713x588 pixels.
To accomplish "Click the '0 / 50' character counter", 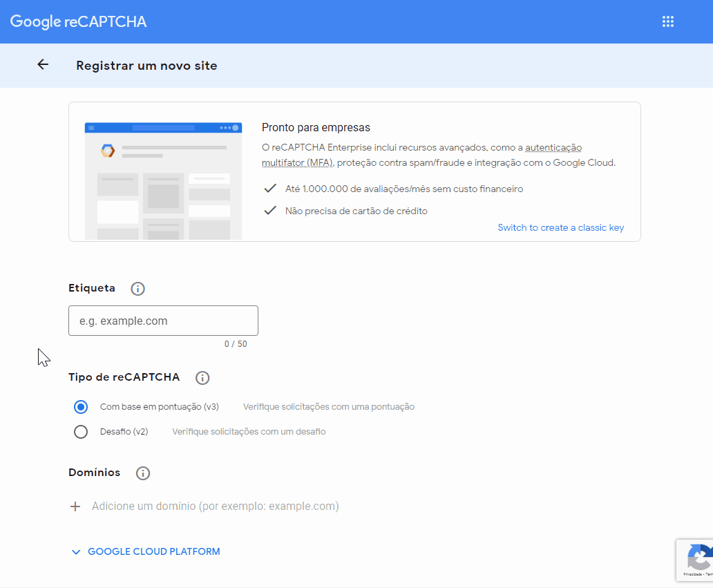I will 236,344.
